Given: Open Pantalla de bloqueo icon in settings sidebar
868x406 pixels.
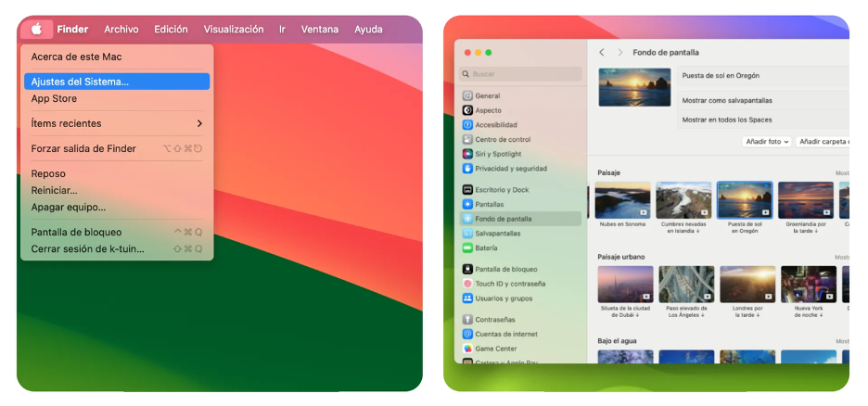Looking at the screenshot, I should point(467,270).
